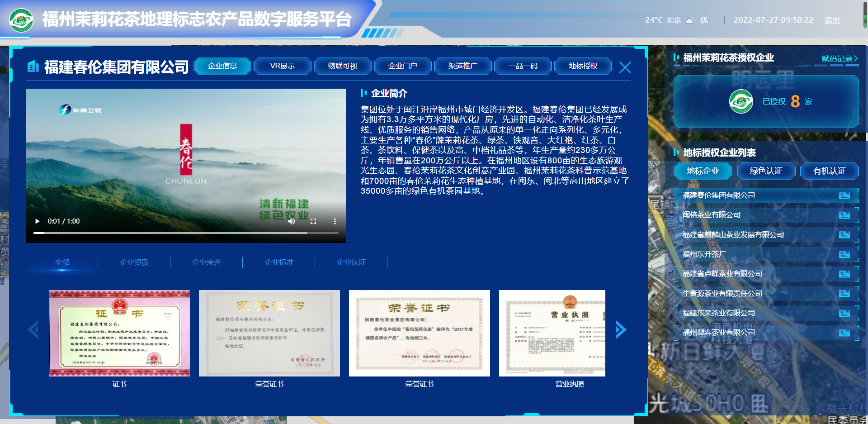Click card icon for 福建东来茶业有限公司

click(844, 313)
